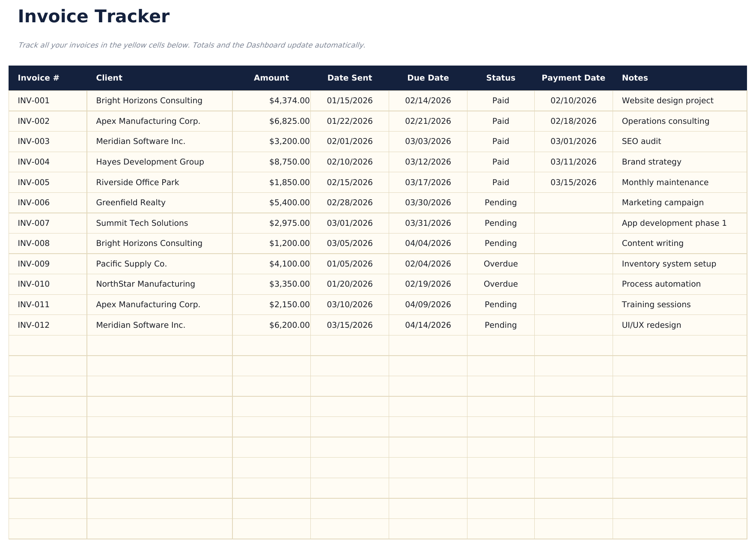Click the due date 04/14/2026 for INV-012
Screen dimensions: 756x548
click(x=428, y=325)
